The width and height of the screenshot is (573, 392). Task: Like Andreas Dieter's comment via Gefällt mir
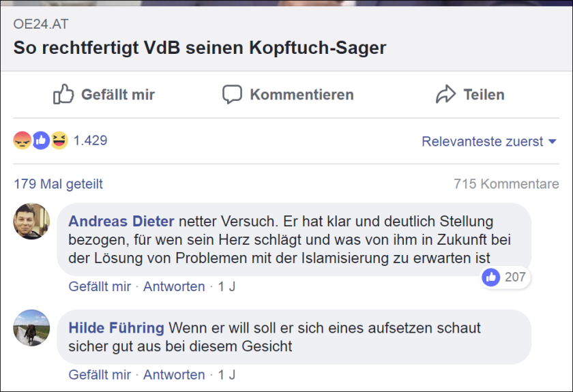(100, 286)
